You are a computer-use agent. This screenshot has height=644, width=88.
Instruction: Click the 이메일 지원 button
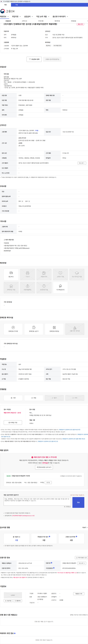[x=13, y=422]
